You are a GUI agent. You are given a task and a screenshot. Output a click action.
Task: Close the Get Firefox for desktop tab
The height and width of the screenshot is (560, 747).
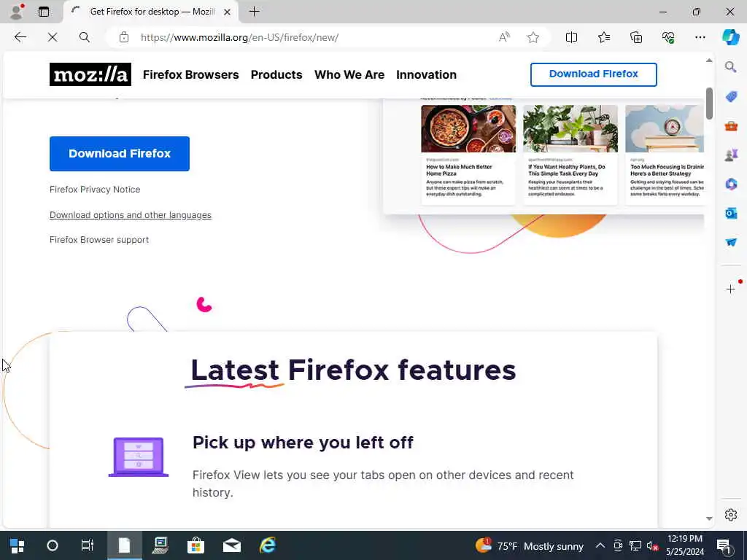tap(228, 12)
